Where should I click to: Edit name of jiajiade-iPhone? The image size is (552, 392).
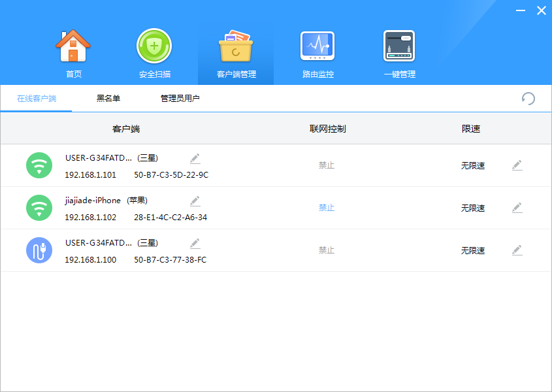coord(195,201)
